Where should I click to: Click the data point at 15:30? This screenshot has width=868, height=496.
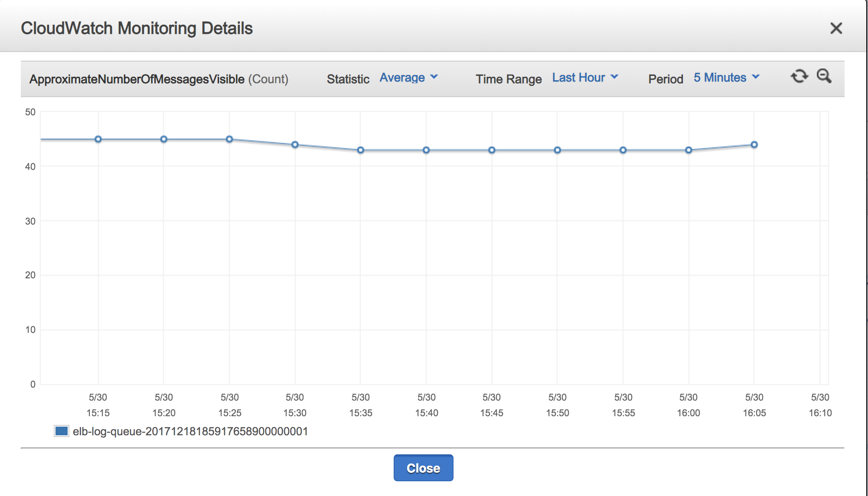295,145
